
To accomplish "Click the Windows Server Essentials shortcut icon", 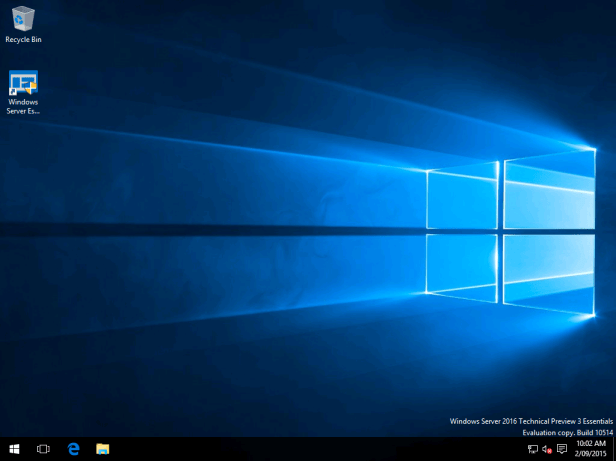I will [23, 83].
